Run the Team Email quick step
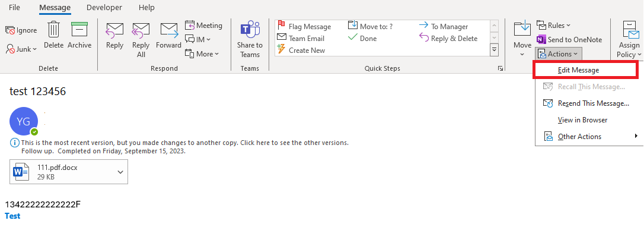Screen dimensions: 644x227 [301, 38]
